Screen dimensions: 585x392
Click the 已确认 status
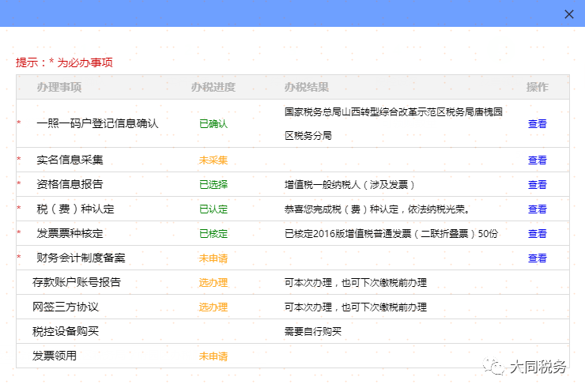(213, 124)
